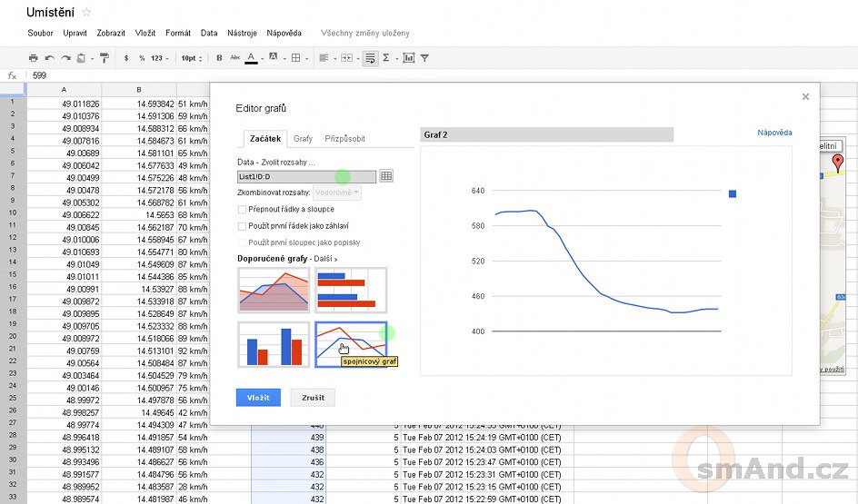Choose the area chart thumbnail
Image resolution: width=858 pixels, height=504 pixels.
pyautogui.click(x=274, y=291)
